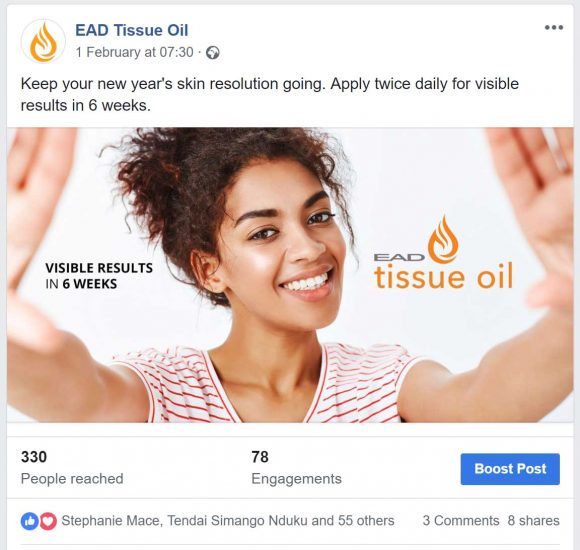Open the 3 Comments link
This screenshot has width=580, height=550.
coord(461,520)
